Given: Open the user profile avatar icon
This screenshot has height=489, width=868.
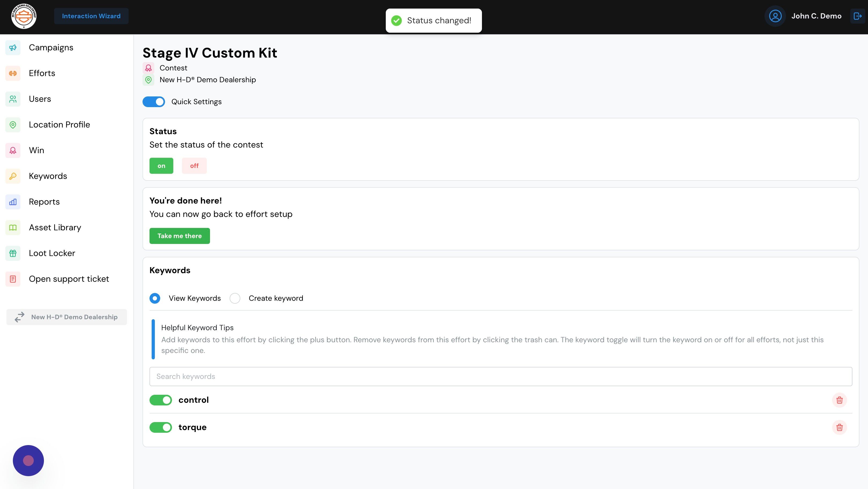Looking at the screenshot, I should (775, 16).
